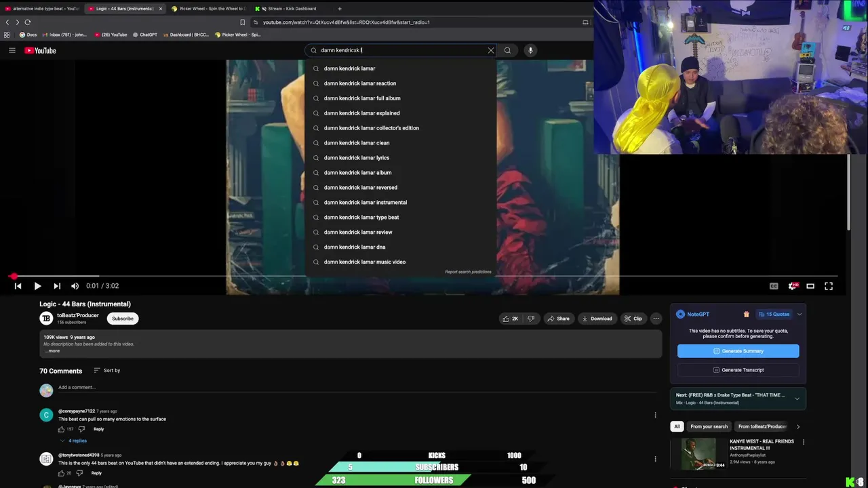Focus the Add a comment field
This screenshot has width=868, height=488.
pyautogui.click(x=357, y=387)
